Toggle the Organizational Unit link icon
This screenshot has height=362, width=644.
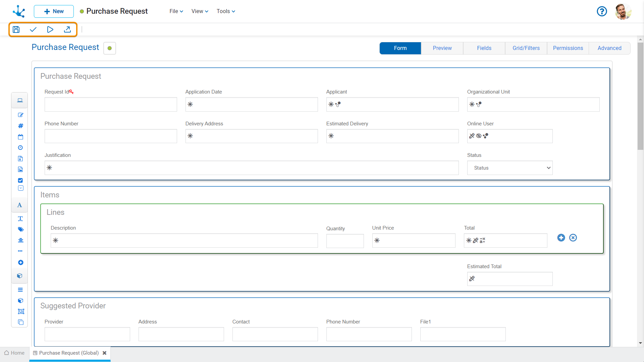479,104
